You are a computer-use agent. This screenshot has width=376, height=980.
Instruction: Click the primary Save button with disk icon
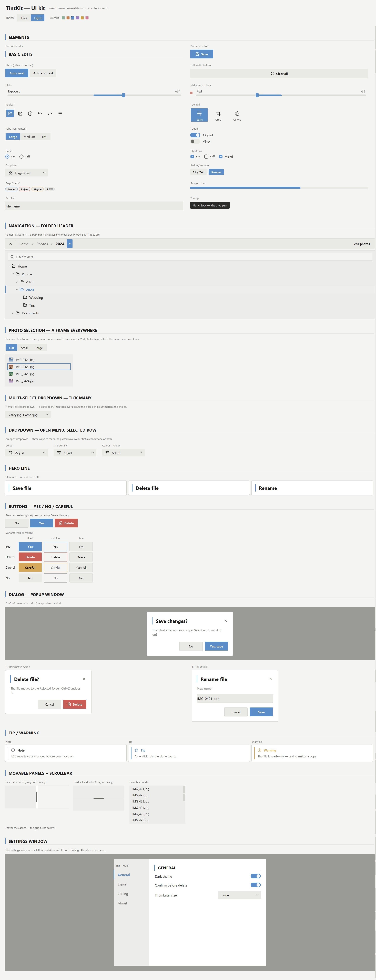(202, 54)
